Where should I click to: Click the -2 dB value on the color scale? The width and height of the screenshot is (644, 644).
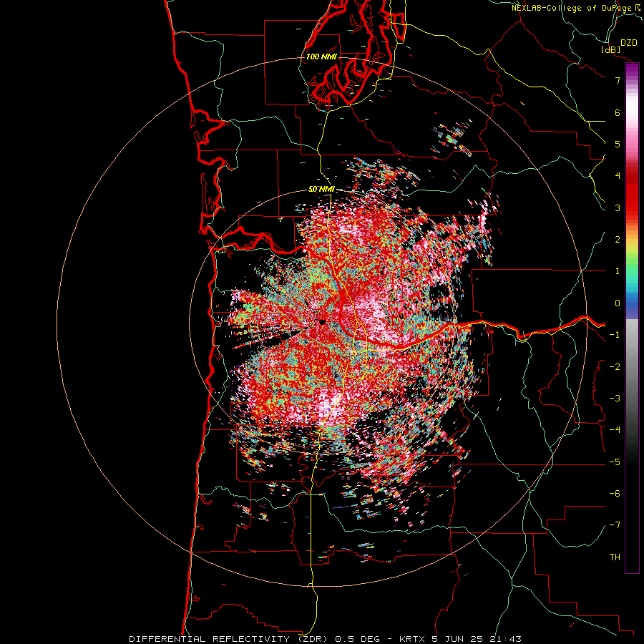(x=615, y=367)
